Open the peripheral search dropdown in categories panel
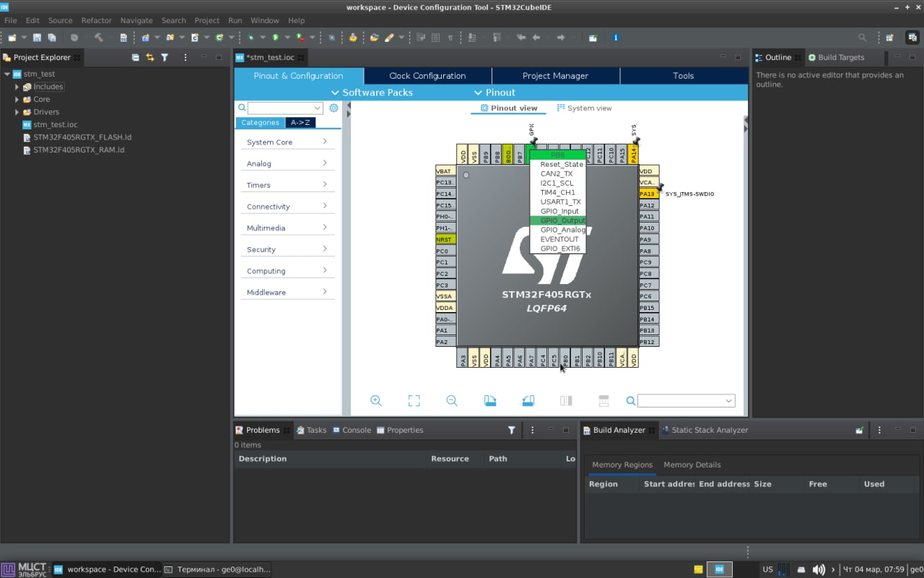 (x=284, y=108)
